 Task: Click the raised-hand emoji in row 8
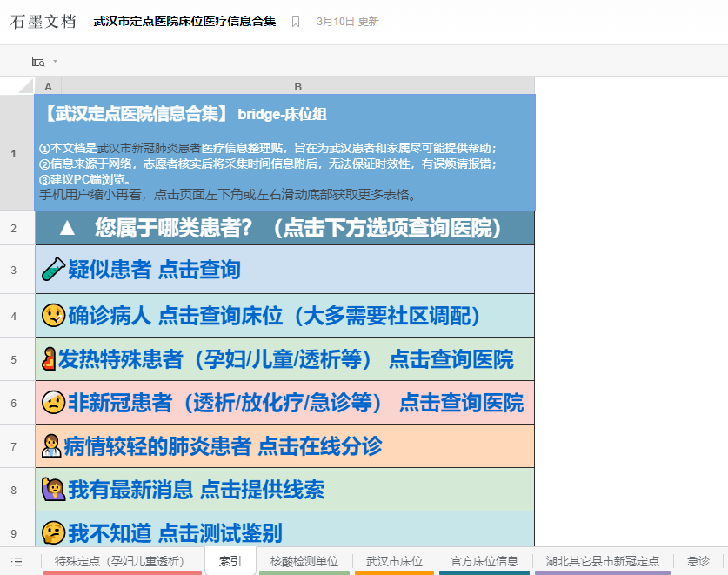pyautogui.click(x=52, y=491)
